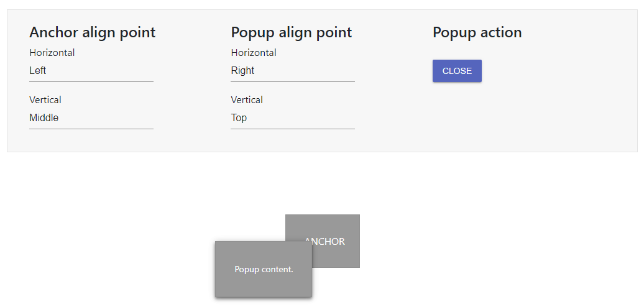Screen dimensions: 644x307
Task: Click the 'Anchor align point' heading
Action: (92, 32)
